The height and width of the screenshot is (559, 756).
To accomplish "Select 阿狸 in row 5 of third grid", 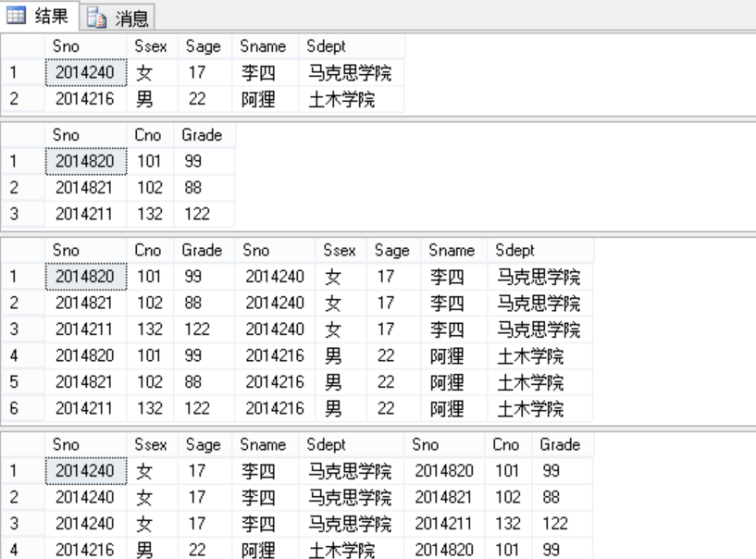I will (x=454, y=382).
